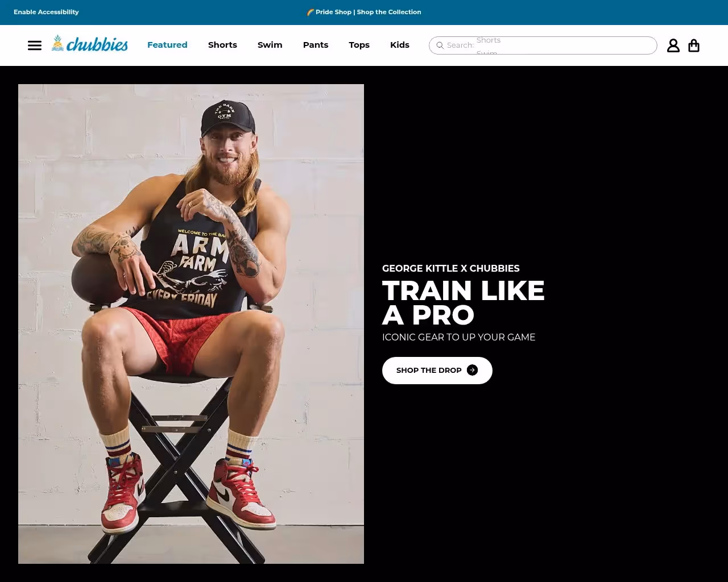Screen dimensions: 728x582
Task: Click Enable Accessibility link
Action: (46, 12)
